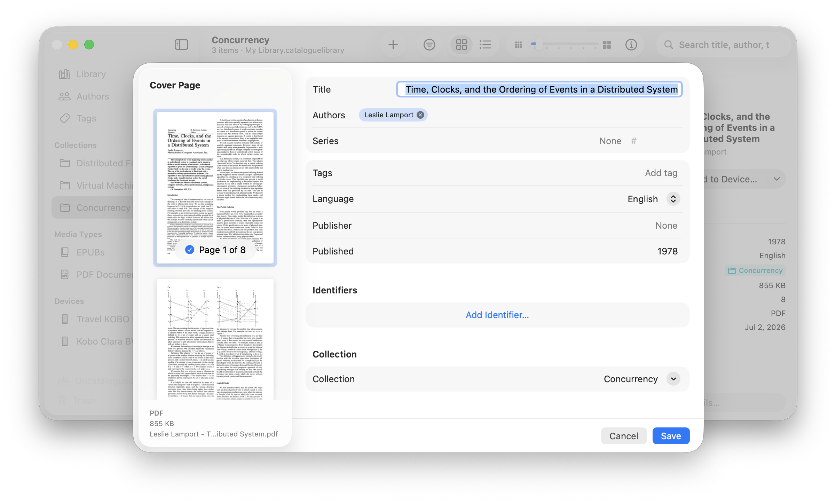Select the Kobo Clara device
Screen dimensions: 836x504
(x=93, y=341)
